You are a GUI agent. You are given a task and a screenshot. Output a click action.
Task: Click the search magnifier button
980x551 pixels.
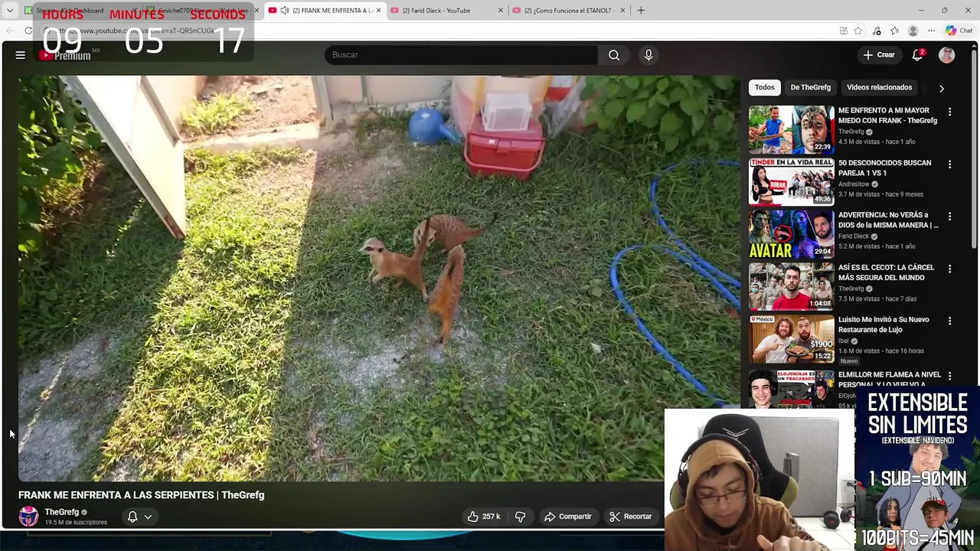point(614,55)
